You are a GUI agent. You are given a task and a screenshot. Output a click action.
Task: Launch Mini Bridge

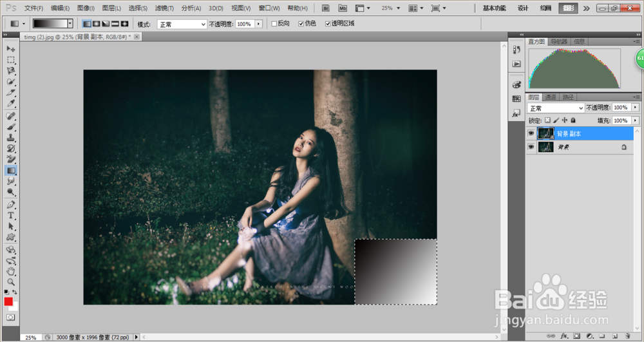(x=343, y=8)
